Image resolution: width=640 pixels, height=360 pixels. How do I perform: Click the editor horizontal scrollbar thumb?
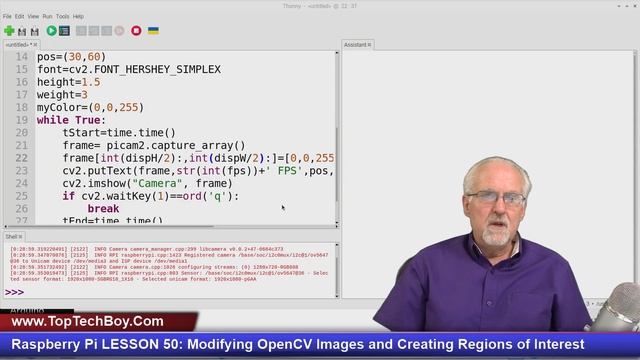(x=110, y=226)
